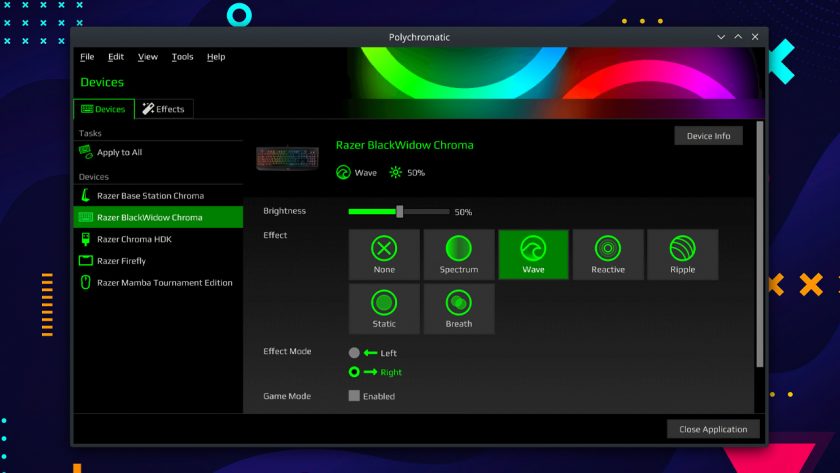Click the window's up chevron in the title bar

pos(738,36)
